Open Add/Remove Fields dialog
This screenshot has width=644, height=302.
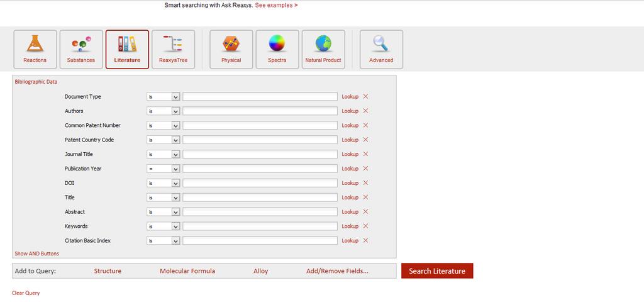pyautogui.click(x=337, y=271)
